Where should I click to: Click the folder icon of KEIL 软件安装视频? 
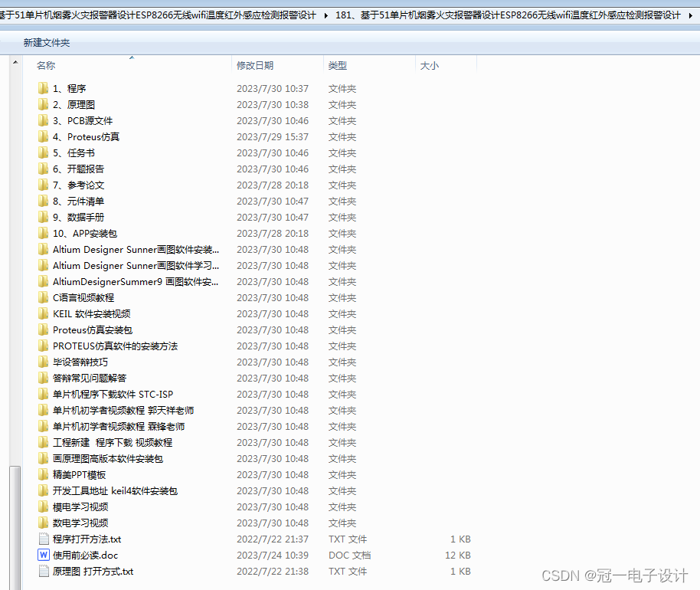pyautogui.click(x=44, y=313)
